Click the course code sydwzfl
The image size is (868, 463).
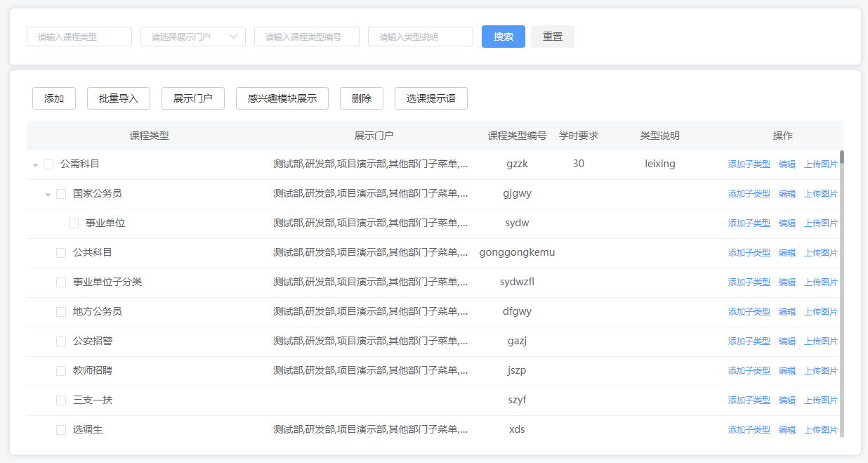click(517, 282)
